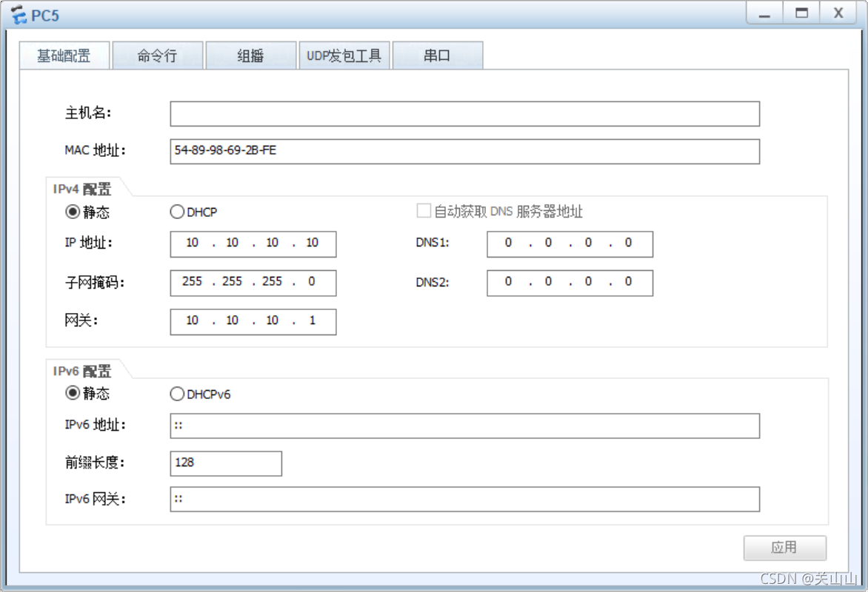Click the IPv6 网关 input field
Screen dimensions: 868x592
(x=465, y=499)
